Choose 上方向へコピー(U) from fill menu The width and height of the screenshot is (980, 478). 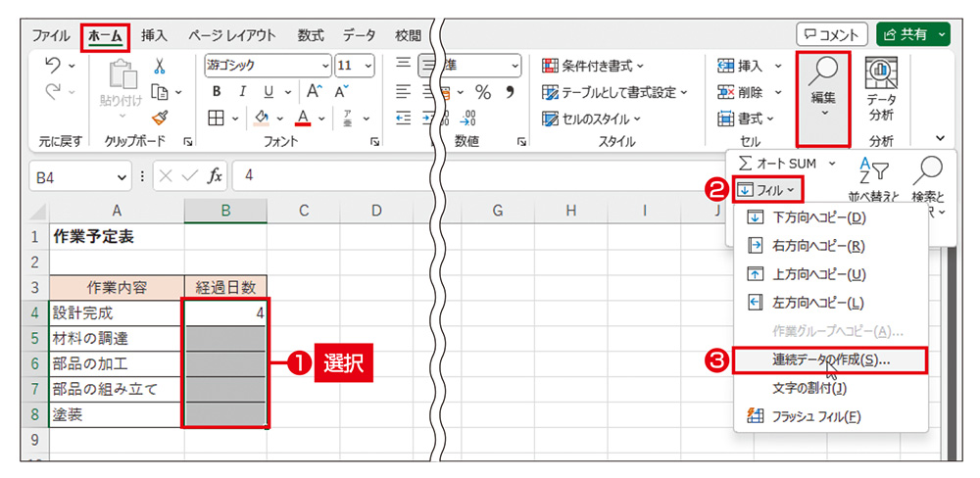pyautogui.click(x=829, y=274)
